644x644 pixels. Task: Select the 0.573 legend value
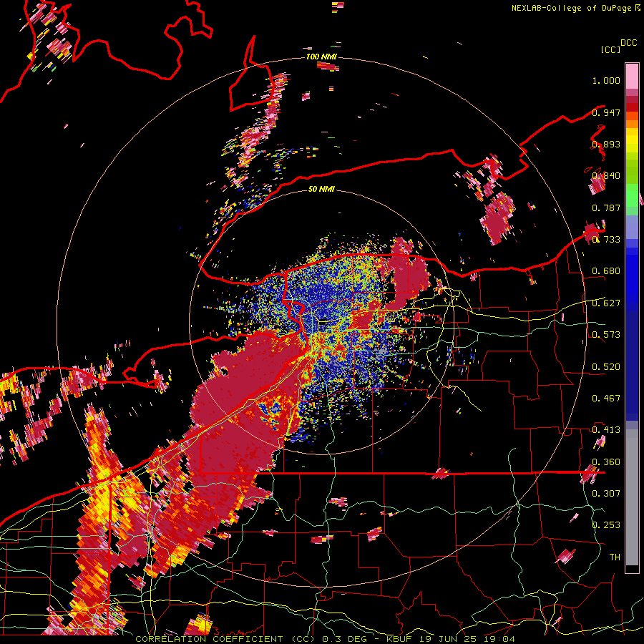tap(606, 335)
